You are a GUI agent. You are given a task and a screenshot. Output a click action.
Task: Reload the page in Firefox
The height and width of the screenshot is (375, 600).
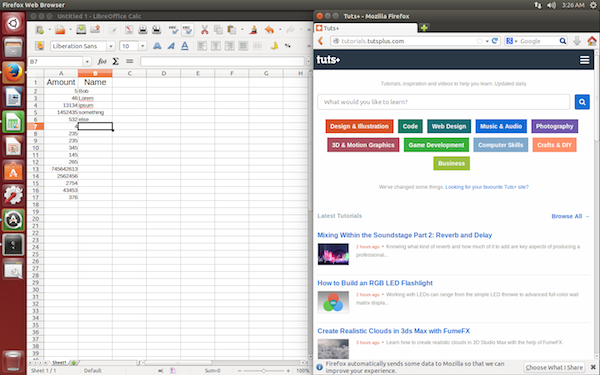495,41
